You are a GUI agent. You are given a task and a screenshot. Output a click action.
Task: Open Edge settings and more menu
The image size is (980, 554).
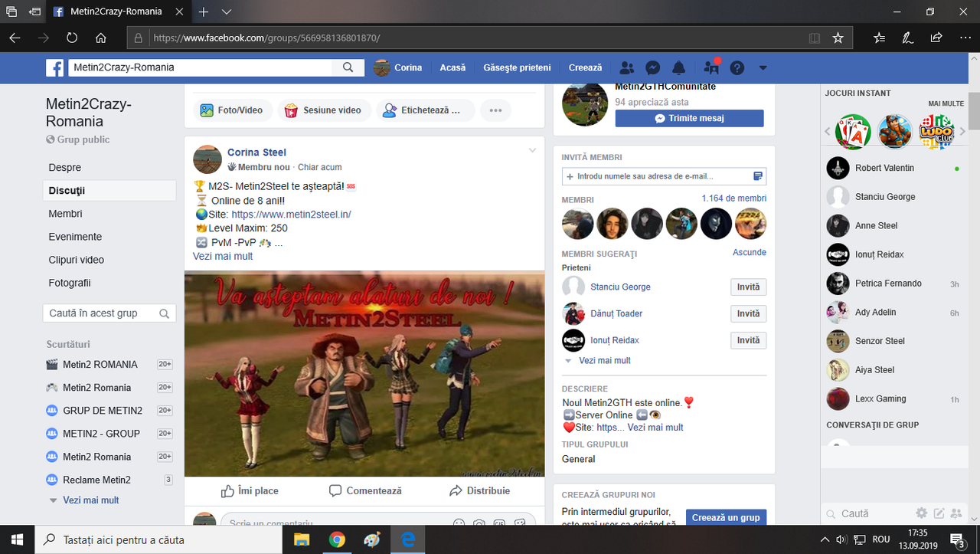point(963,38)
